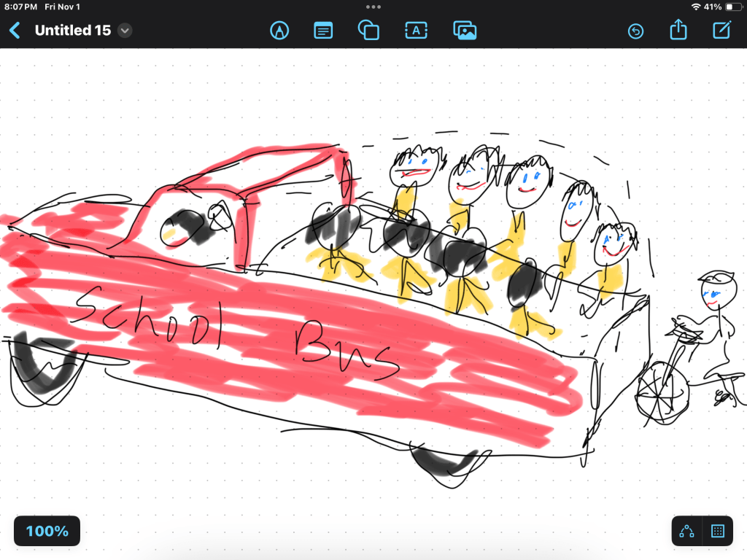The image size is (747, 560).
Task: Toggle connector lines mode
Action: tap(686, 531)
